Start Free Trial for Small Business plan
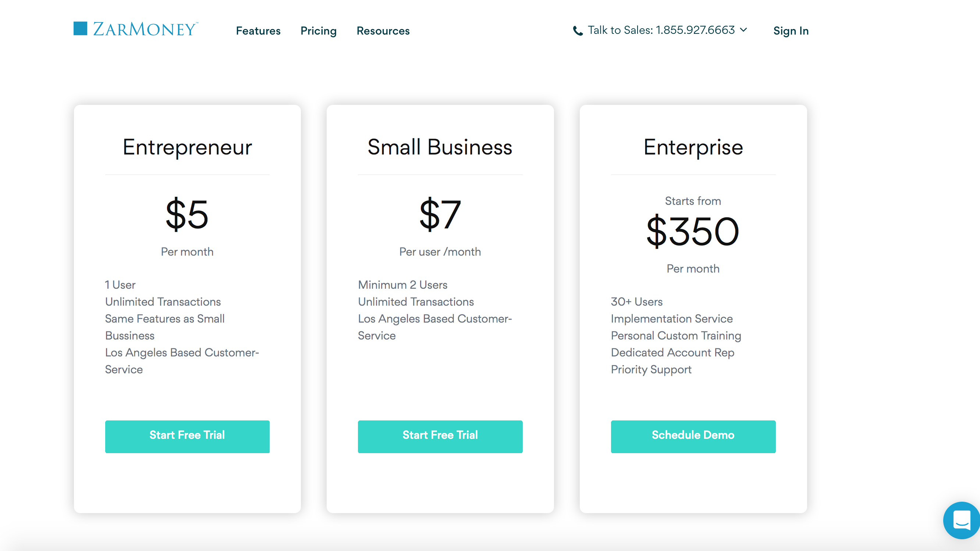The image size is (980, 551). [x=440, y=436]
